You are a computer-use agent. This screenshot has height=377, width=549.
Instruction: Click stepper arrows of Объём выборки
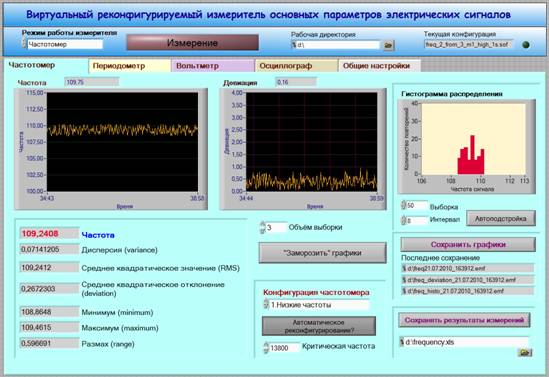pyautogui.click(x=263, y=228)
